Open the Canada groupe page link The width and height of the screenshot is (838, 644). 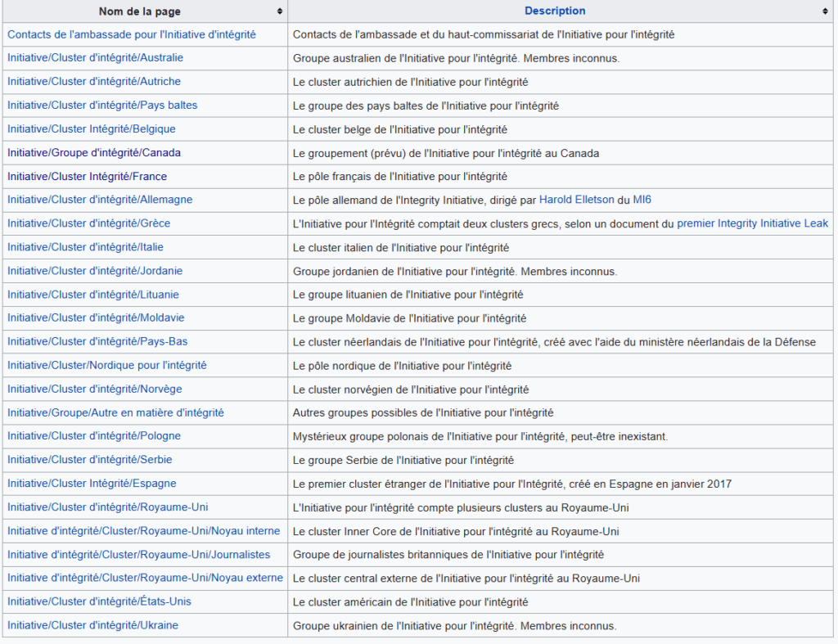click(94, 153)
